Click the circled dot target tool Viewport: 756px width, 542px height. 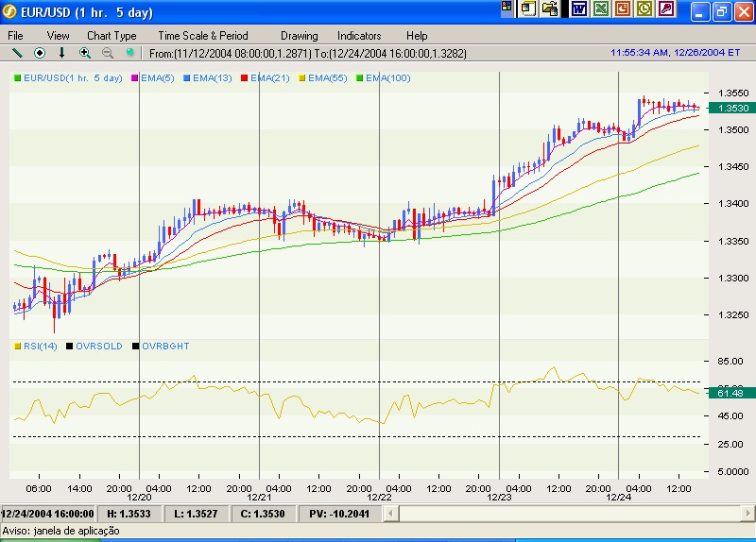(x=40, y=53)
